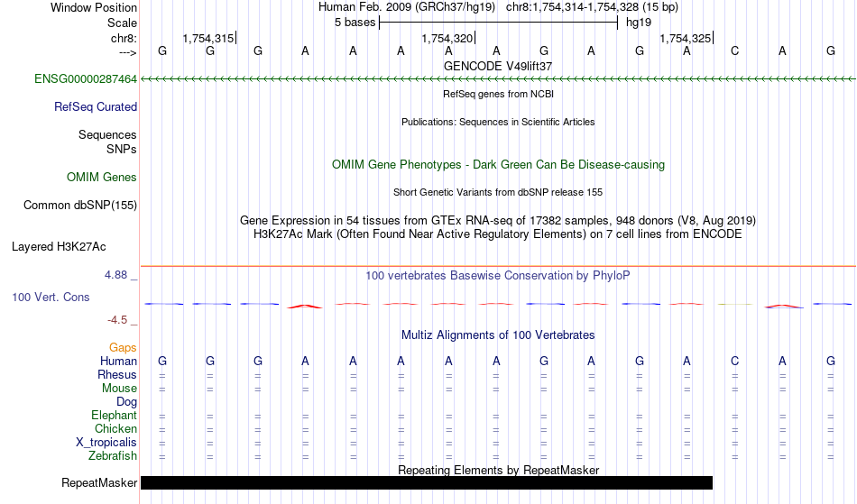Open the RefSeq Curated track label
This screenshot has width=857, height=504.
[x=96, y=107]
